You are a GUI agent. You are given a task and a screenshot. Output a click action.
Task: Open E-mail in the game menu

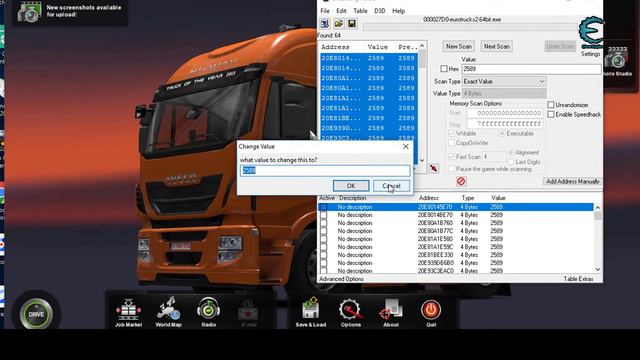pos(249,313)
